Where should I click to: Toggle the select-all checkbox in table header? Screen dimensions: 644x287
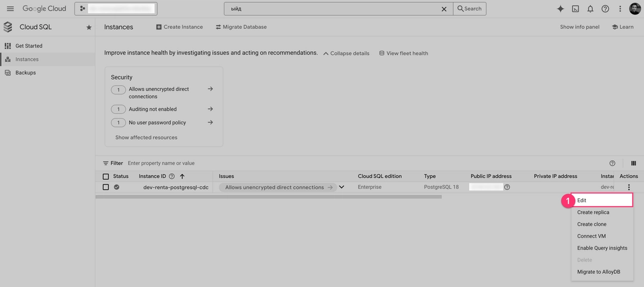pyautogui.click(x=106, y=176)
